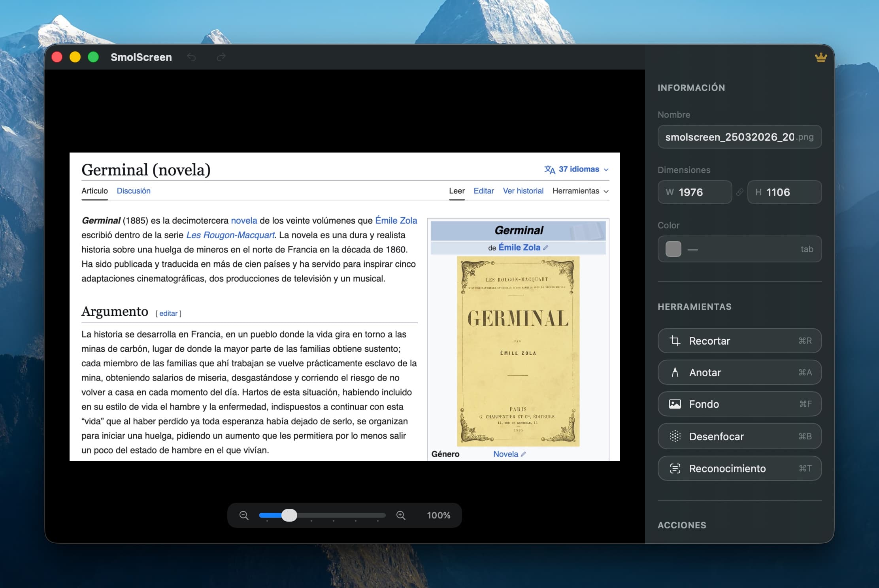This screenshot has height=588, width=879.
Task: Toggle the dimensions aspect-ratio link icon
Action: point(739,192)
